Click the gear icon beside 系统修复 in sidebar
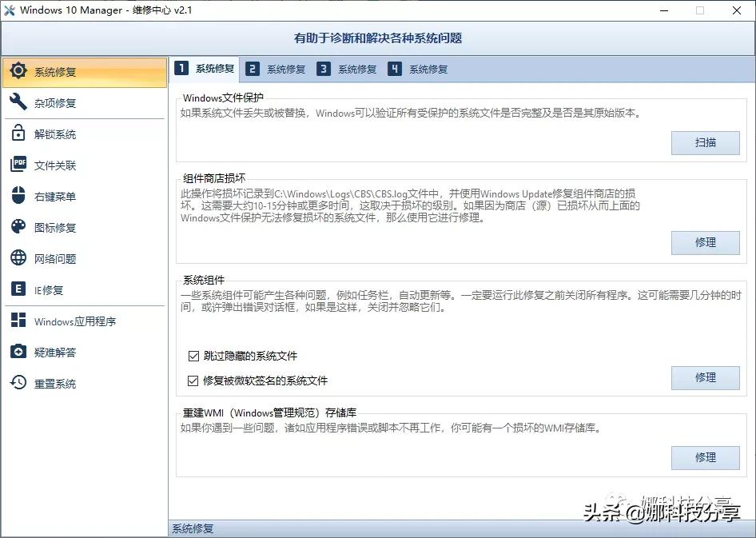 click(18, 71)
